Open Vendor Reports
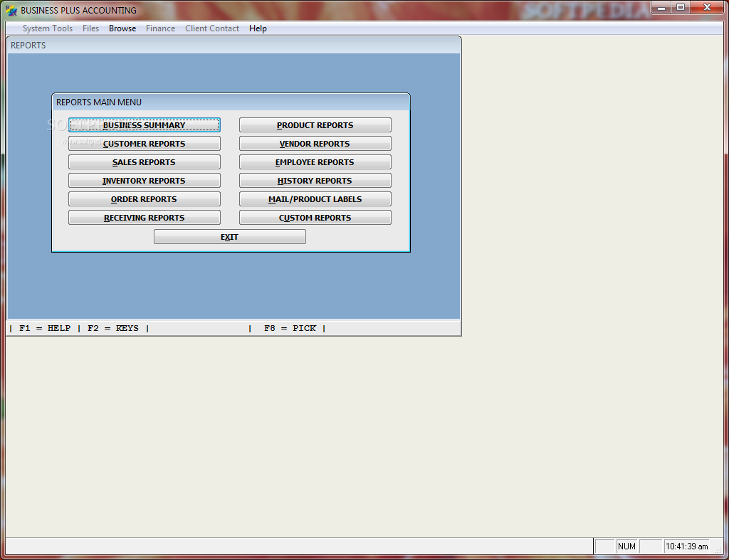Viewport: 729px width, 560px height. click(315, 144)
